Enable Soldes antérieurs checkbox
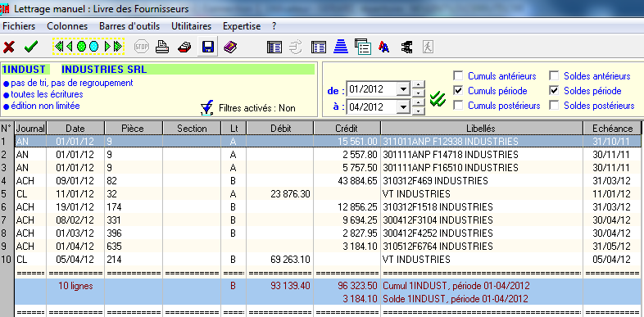The width and height of the screenshot is (644, 317). coord(554,75)
